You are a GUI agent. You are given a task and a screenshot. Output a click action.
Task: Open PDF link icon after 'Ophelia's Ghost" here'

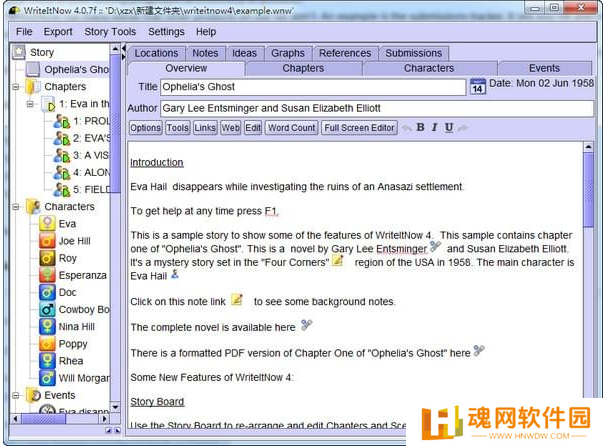tap(479, 351)
